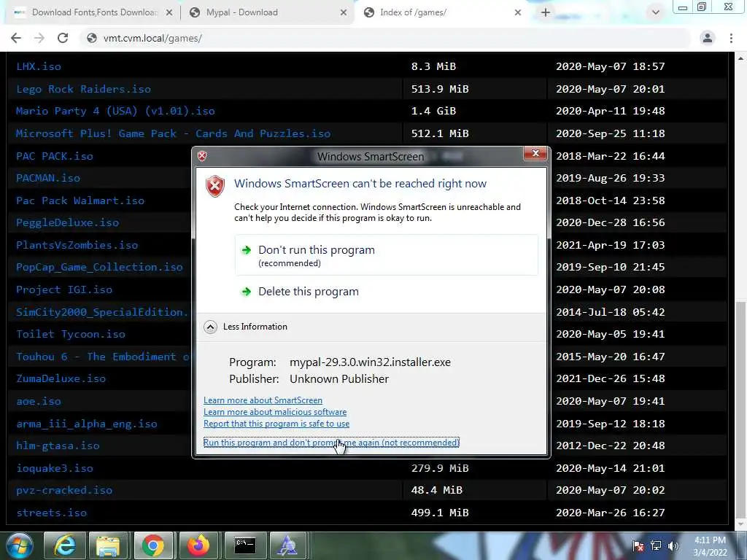This screenshot has height=560, width=747.
Task: Click the network tray icon
Action: [x=656, y=545]
